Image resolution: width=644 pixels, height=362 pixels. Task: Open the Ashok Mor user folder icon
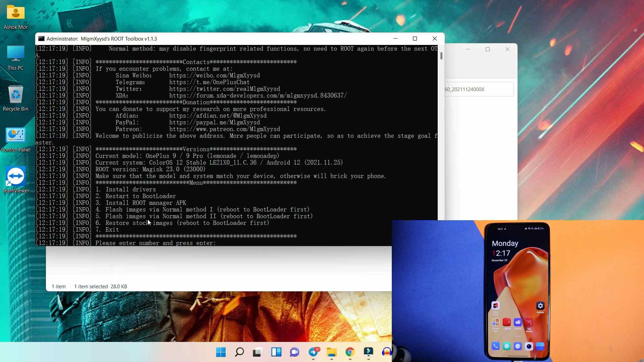15,17
